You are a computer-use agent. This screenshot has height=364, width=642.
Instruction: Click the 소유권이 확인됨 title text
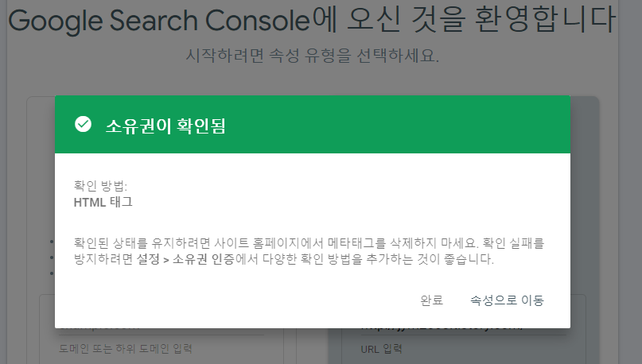[x=165, y=126]
